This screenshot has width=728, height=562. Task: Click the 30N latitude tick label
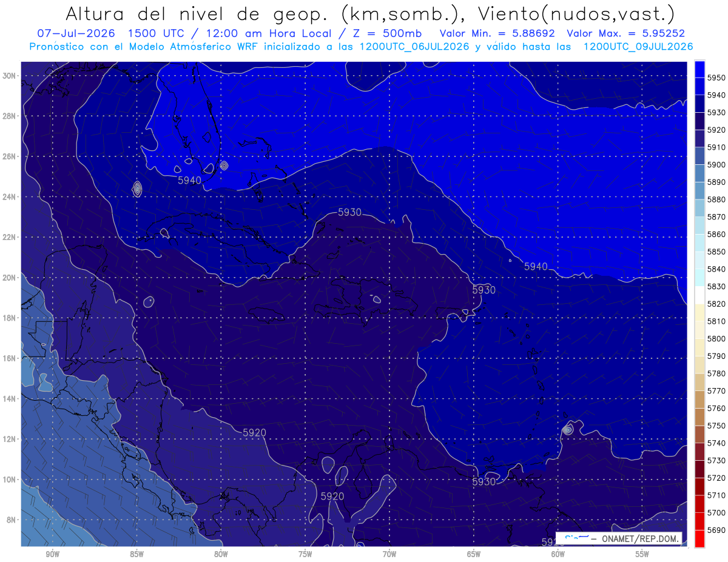pos(10,76)
